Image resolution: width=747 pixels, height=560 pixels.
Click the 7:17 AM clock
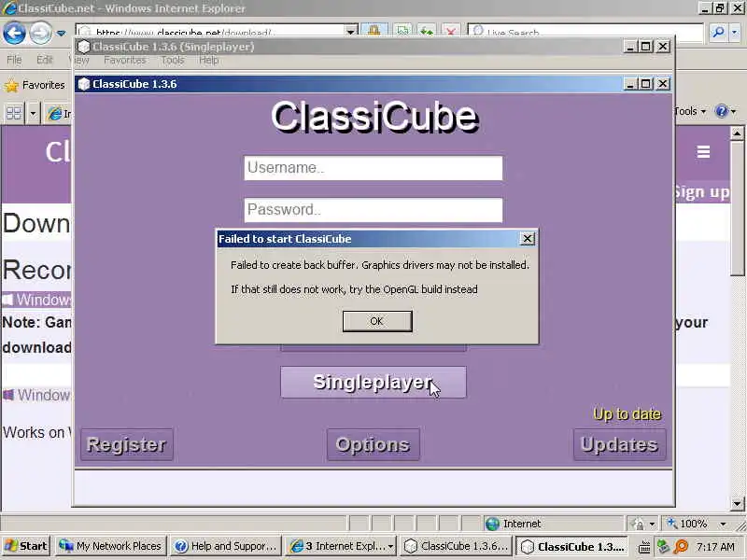[x=715, y=547]
